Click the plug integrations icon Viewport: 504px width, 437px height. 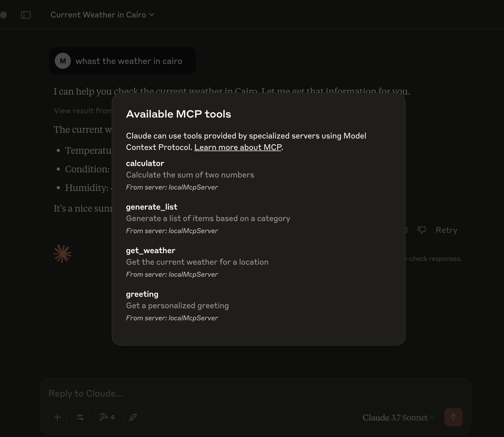click(133, 417)
